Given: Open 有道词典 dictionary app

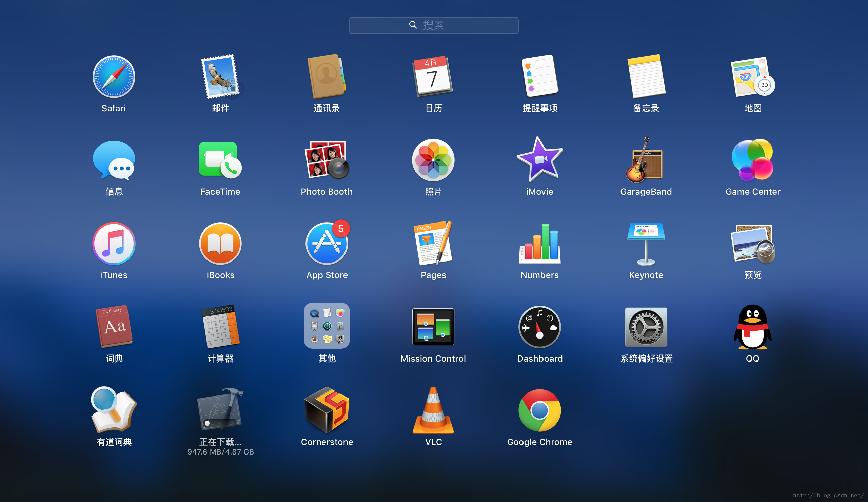Looking at the screenshot, I should click(114, 410).
